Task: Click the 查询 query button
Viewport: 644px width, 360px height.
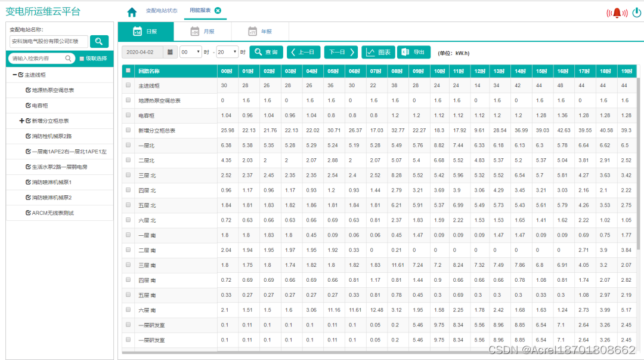Action: [266, 53]
